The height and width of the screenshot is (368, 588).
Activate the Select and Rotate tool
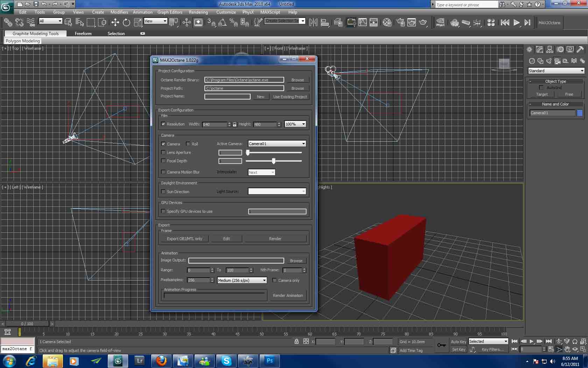[126, 22]
